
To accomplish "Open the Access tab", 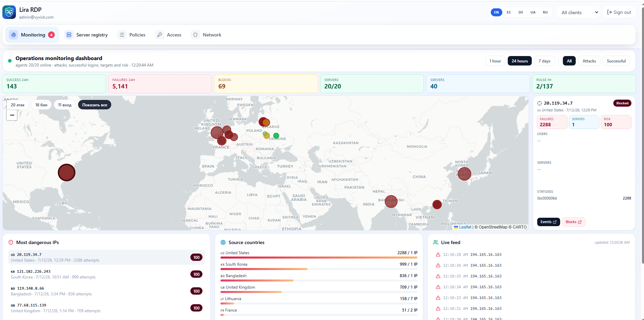I will (168, 35).
